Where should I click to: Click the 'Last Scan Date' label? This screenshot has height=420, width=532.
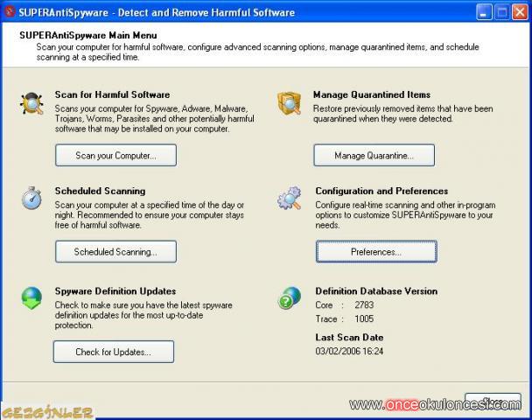[x=349, y=337]
